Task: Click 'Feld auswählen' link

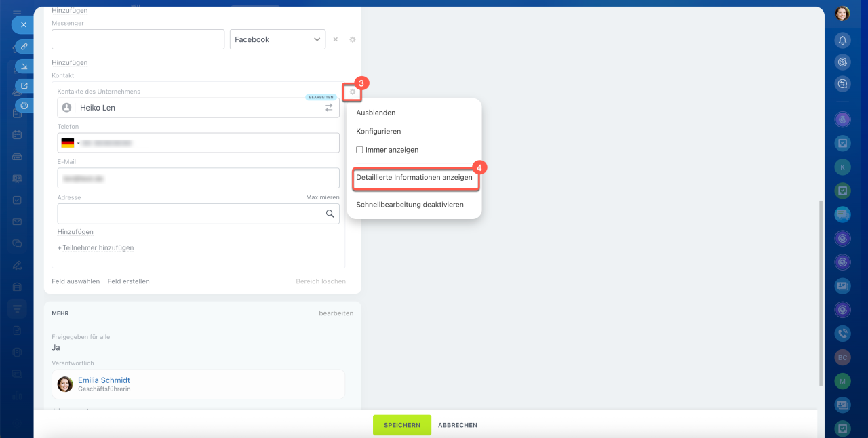Action: pyautogui.click(x=76, y=281)
